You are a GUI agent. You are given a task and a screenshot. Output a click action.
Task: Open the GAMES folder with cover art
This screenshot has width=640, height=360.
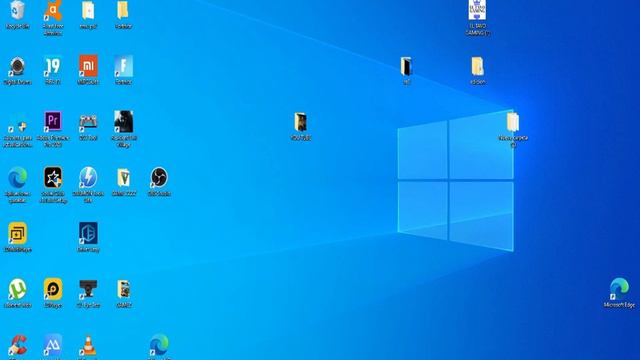click(123, 289)
